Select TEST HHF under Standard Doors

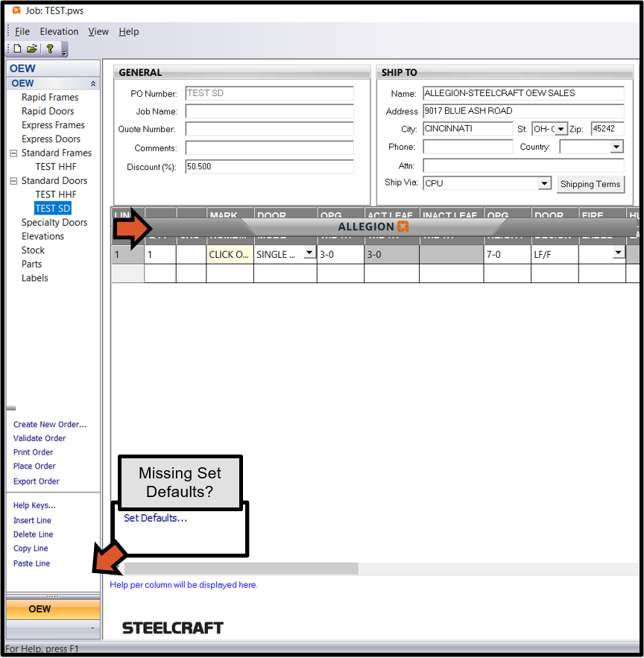point(56,194)
